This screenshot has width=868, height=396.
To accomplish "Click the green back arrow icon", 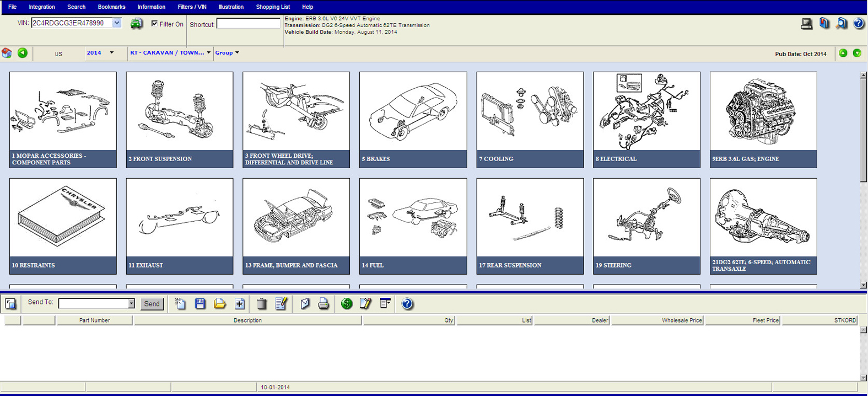I will (x=23, y=53).
